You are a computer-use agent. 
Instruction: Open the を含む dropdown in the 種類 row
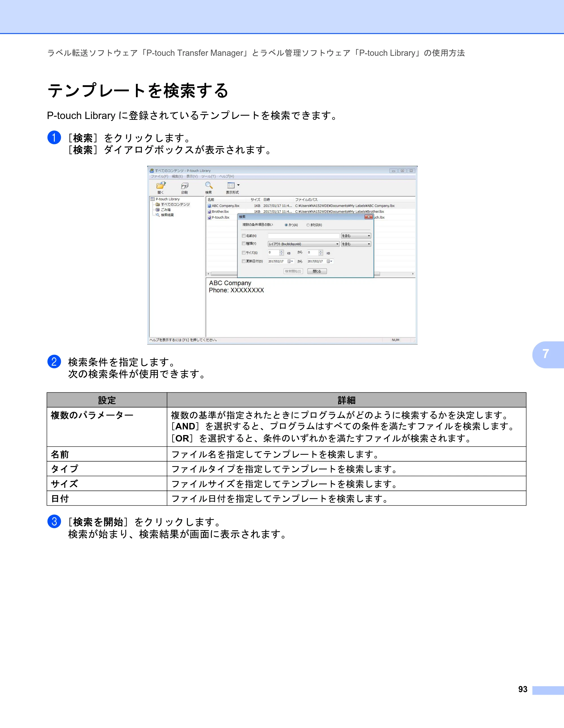(356, 244)
